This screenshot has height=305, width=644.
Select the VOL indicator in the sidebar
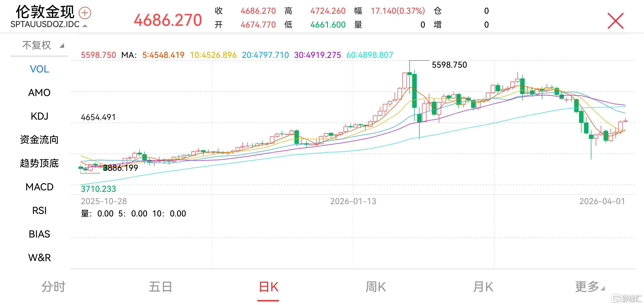(39, 69)
